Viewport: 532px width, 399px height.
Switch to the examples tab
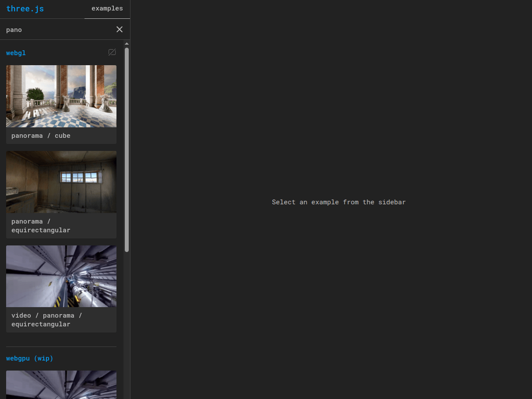click(107, 9)
